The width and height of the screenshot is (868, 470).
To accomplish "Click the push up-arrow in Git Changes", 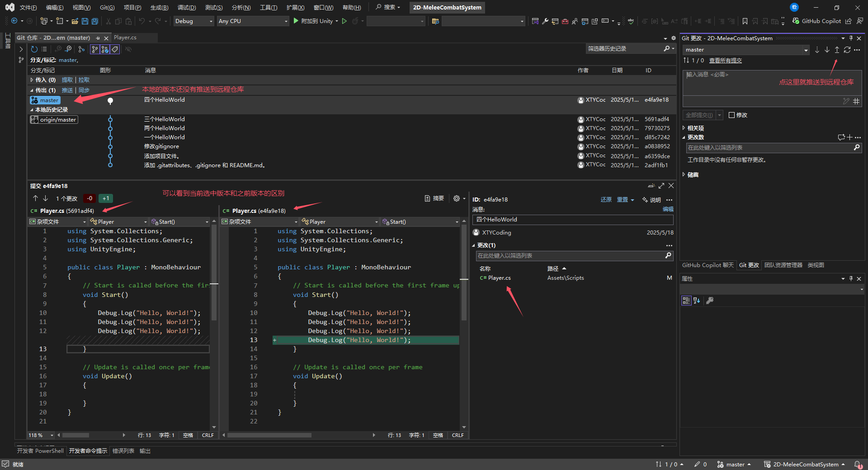I will point(837,50).
